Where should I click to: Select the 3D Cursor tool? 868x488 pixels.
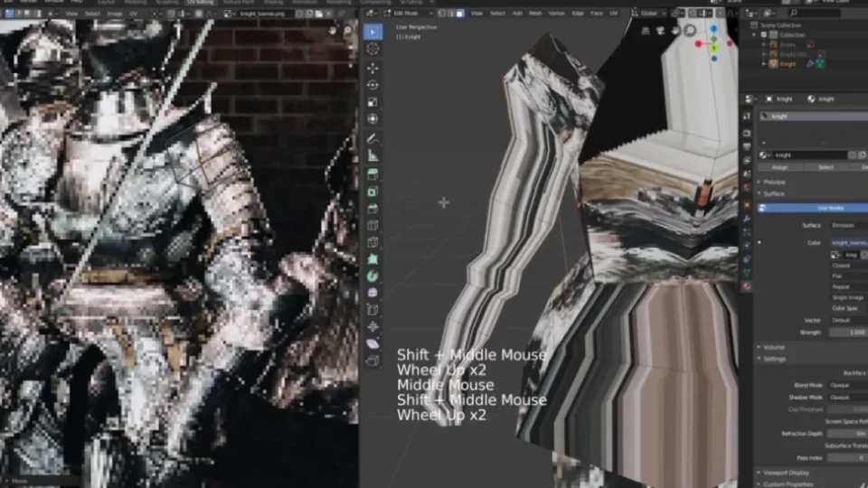373,49
